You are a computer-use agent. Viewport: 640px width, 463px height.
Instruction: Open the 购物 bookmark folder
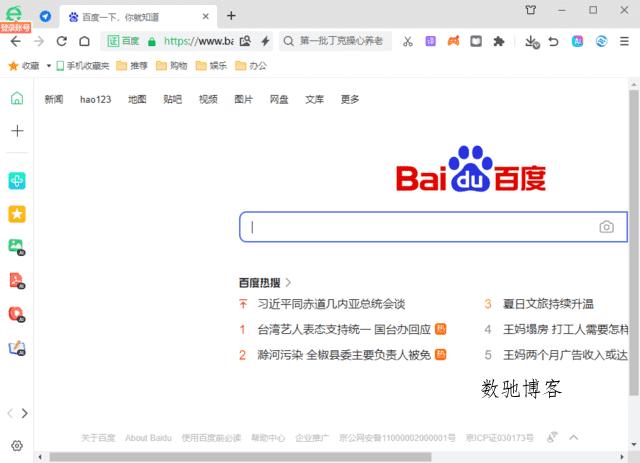[171, 66]
